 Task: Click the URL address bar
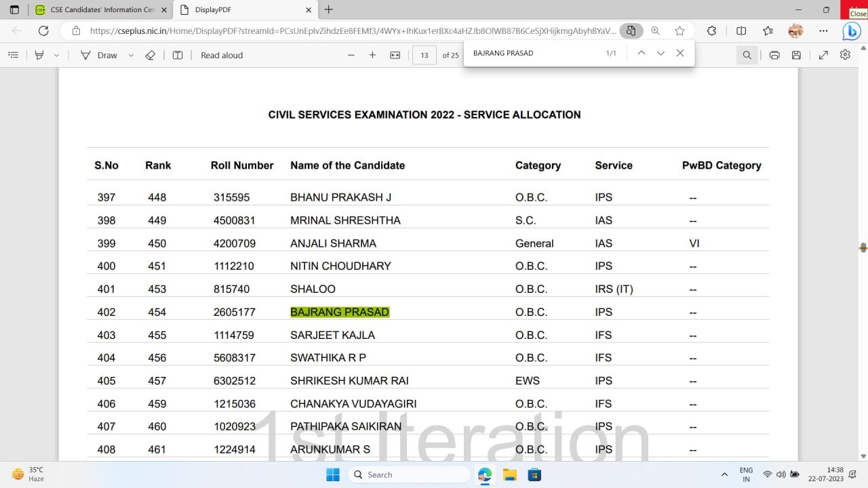[x=353, y=30]
